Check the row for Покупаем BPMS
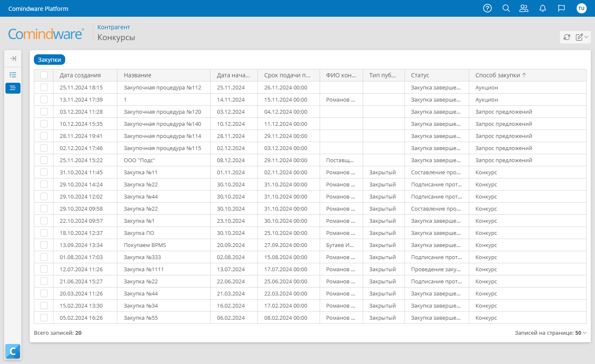The height and width of the screenshot is (364, 595). pos(44,245)
